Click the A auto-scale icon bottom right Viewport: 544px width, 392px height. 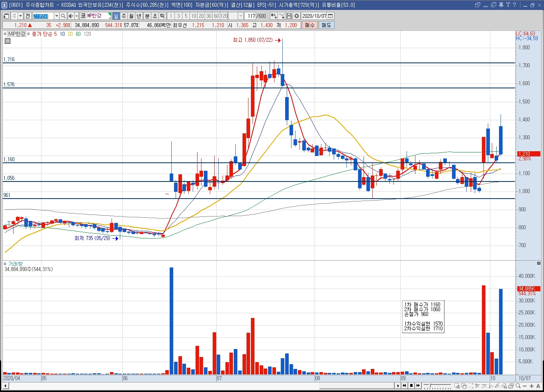click(538, 386)
